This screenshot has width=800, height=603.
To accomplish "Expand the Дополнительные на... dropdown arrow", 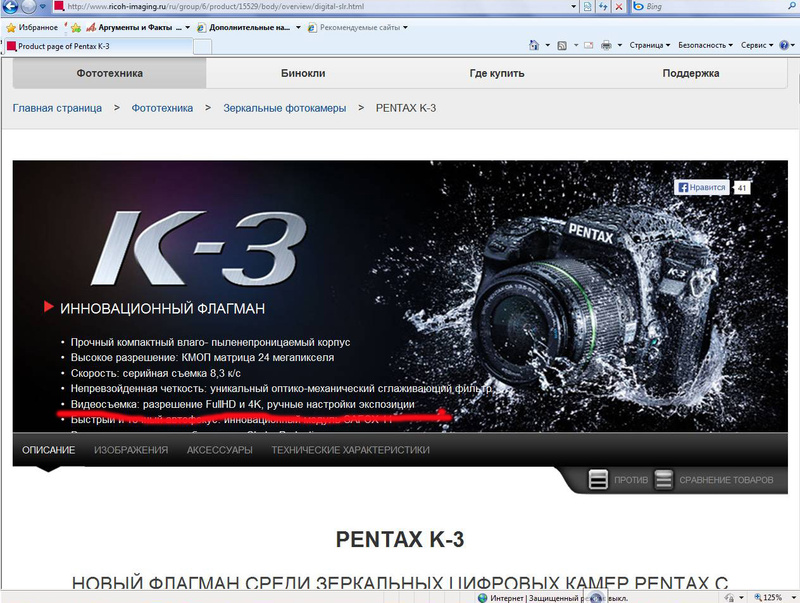I will tap(298, 28).
